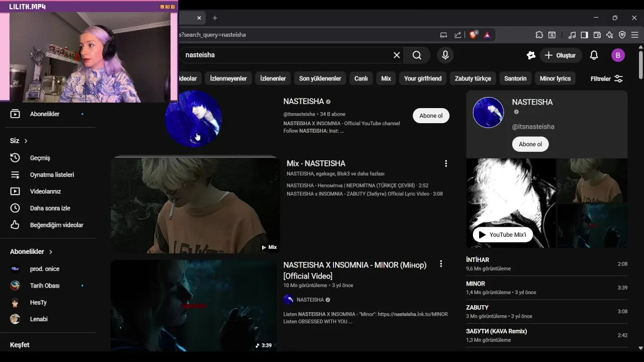Open YouTube notifications bell
The width and height of the screenshot is (644, 362).
tap(594, 55)
